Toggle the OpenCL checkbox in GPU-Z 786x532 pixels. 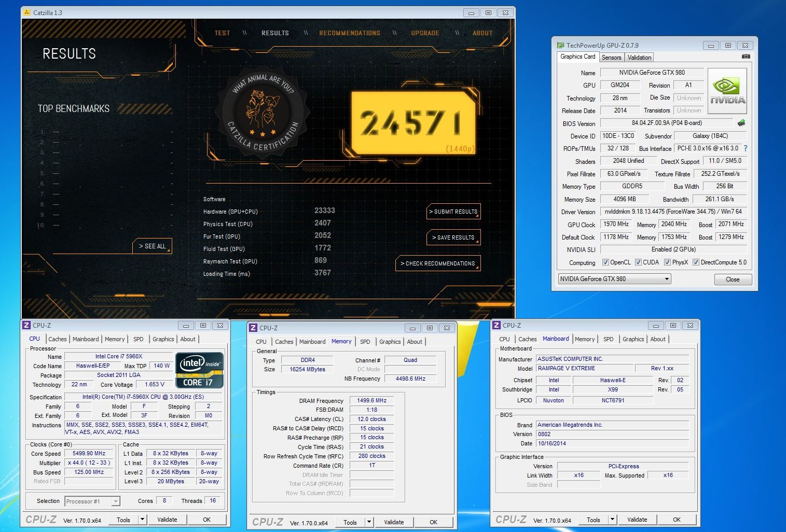point(605,262)
